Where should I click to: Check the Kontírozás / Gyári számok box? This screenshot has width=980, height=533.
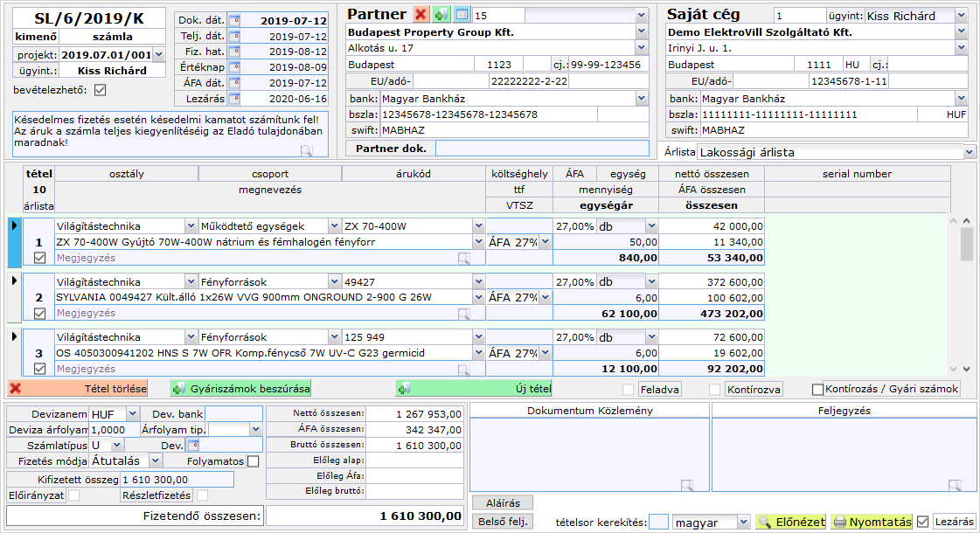point(818,390)
